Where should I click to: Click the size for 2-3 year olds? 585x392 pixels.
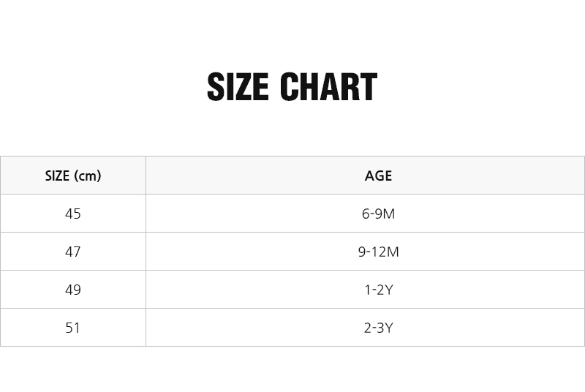[x=73, y=328]
